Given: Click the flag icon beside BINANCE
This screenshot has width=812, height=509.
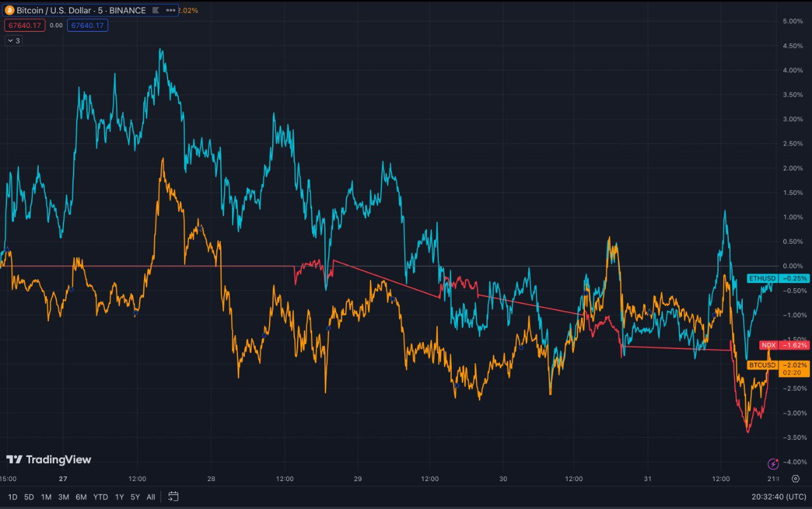Looking at the screenshot, I should pos(156,11).
